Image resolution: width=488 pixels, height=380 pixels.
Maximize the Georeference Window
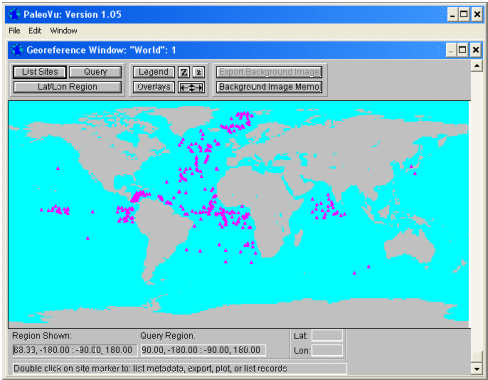click(x=463, y=50)
